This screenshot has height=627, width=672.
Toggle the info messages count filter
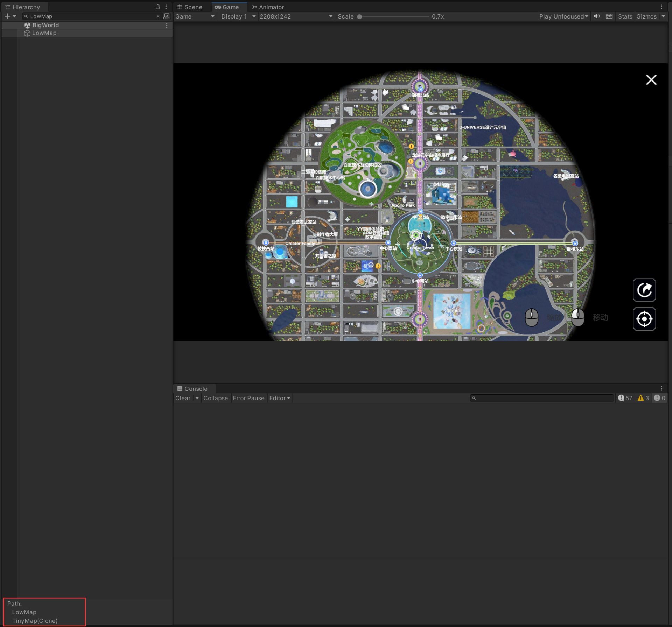[x=625, y=398]
